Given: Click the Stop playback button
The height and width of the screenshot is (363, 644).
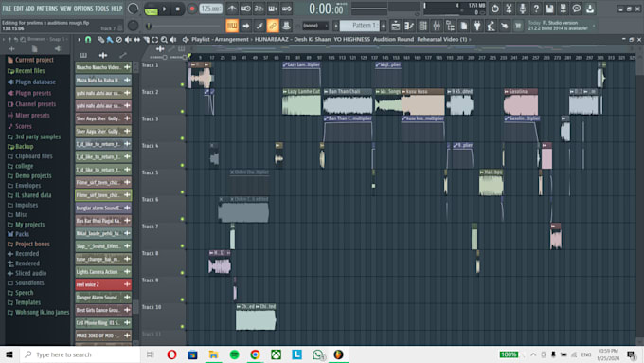Looking at the screenshot, I should point(177,9).
